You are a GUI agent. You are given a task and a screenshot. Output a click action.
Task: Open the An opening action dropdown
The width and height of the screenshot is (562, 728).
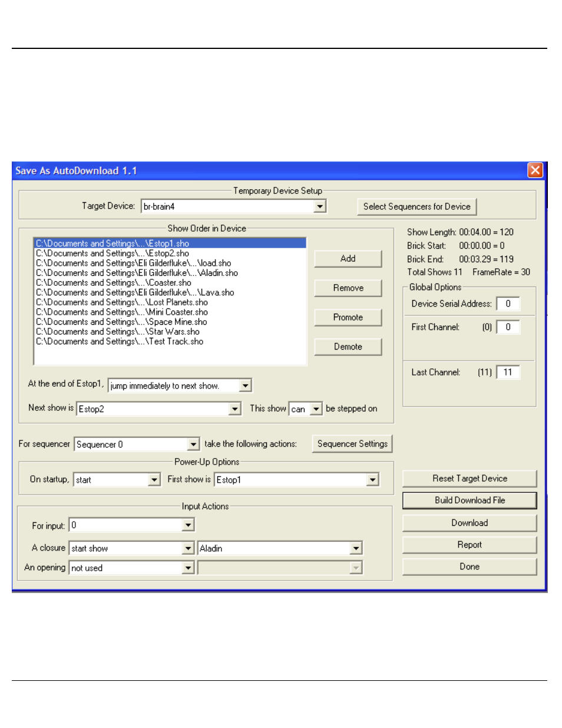188,568
